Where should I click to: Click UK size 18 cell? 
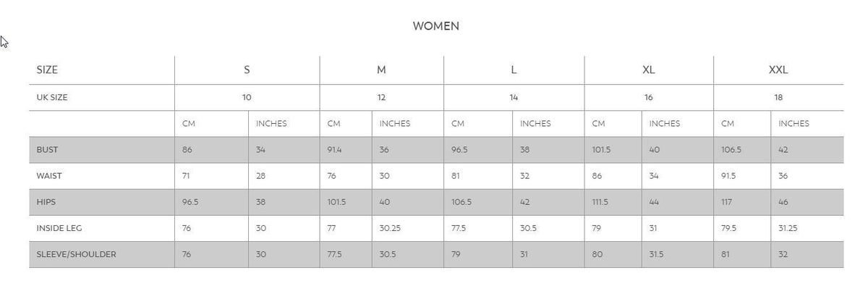coord(778,97)
